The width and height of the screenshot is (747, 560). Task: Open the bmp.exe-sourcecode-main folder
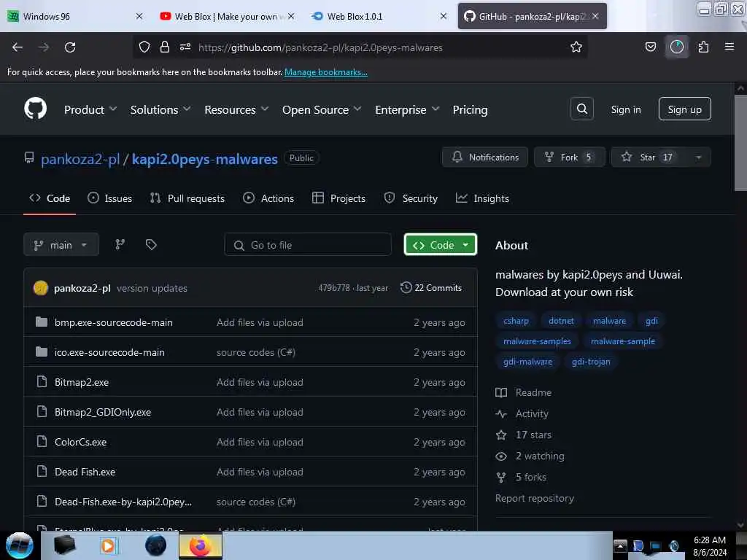coord(113,322)
